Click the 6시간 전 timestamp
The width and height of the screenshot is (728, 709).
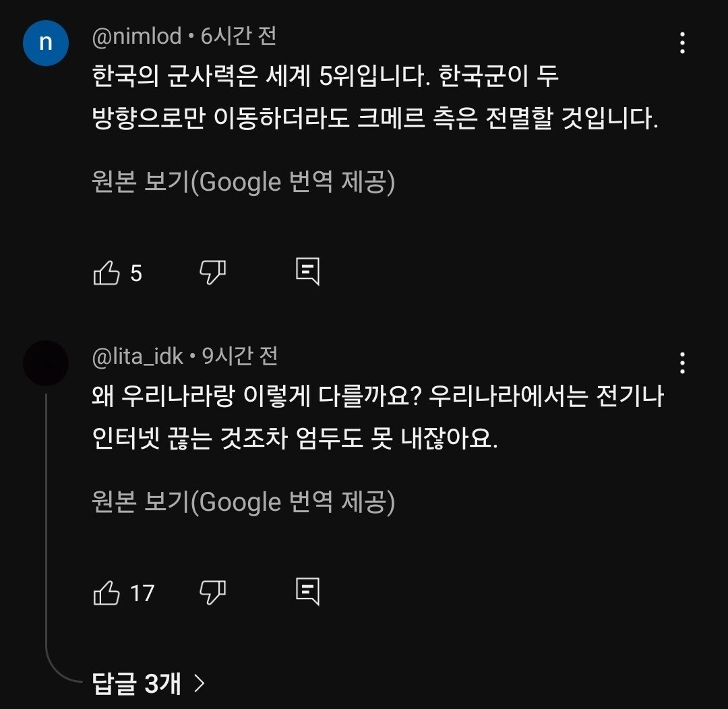click(239, 36)
